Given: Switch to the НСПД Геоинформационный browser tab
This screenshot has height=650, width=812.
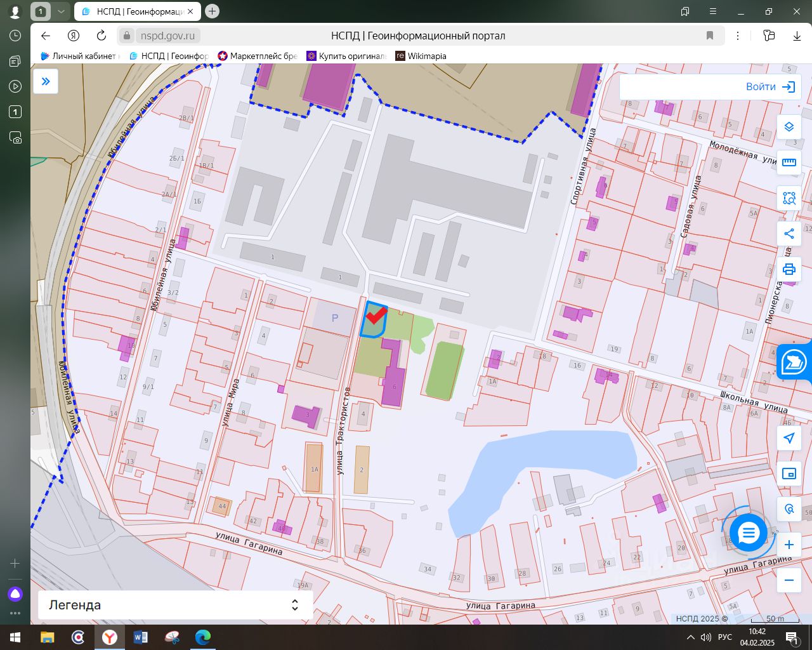Looking at the screenshot, I should click(138, 11).
